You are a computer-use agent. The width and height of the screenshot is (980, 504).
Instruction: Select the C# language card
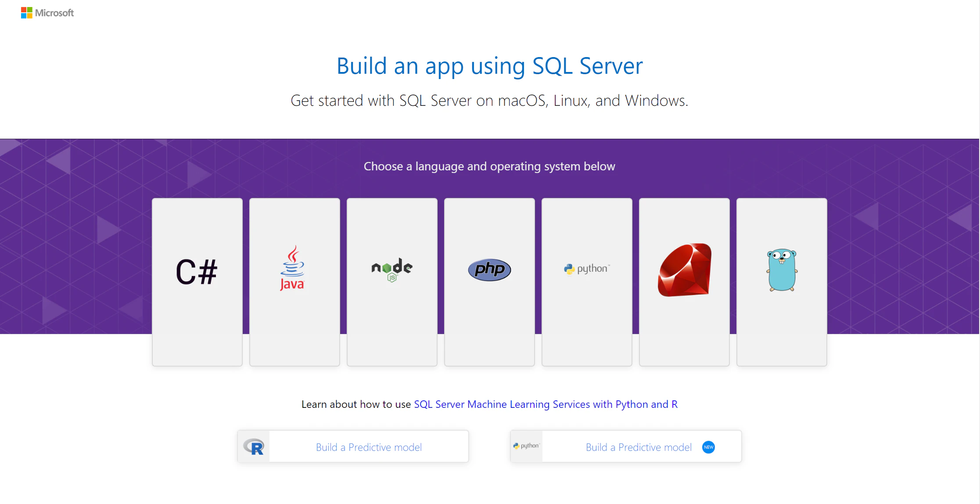[x=197, y=272]
